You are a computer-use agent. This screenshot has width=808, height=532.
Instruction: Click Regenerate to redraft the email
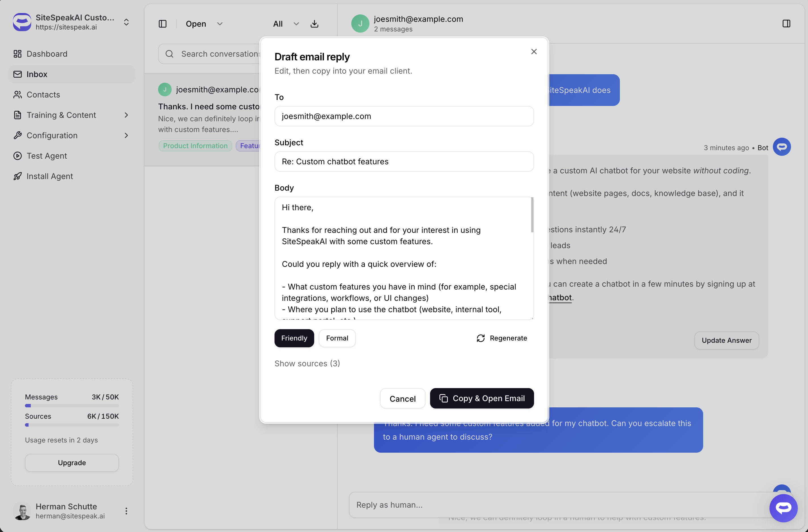[501, 338]
